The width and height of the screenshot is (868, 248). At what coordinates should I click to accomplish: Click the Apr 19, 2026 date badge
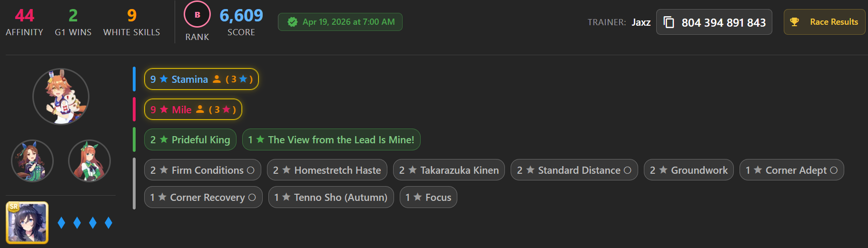(340, 22)
